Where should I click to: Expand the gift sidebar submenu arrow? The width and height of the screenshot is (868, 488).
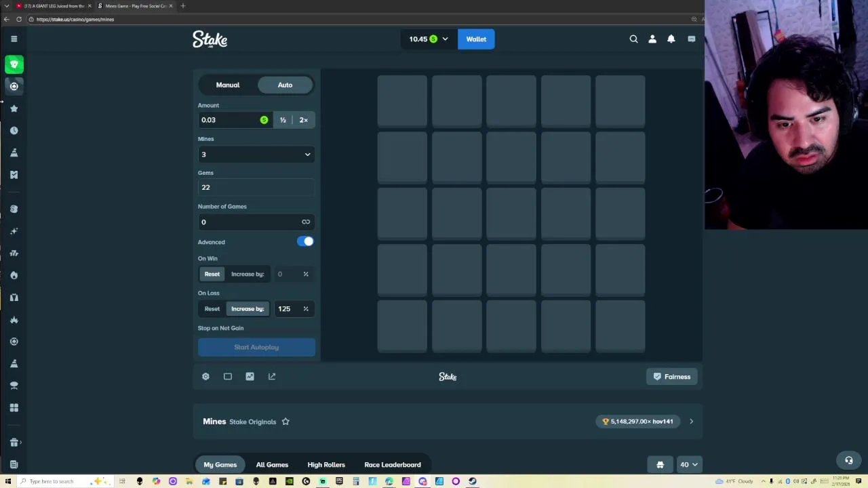click(21, 442)
